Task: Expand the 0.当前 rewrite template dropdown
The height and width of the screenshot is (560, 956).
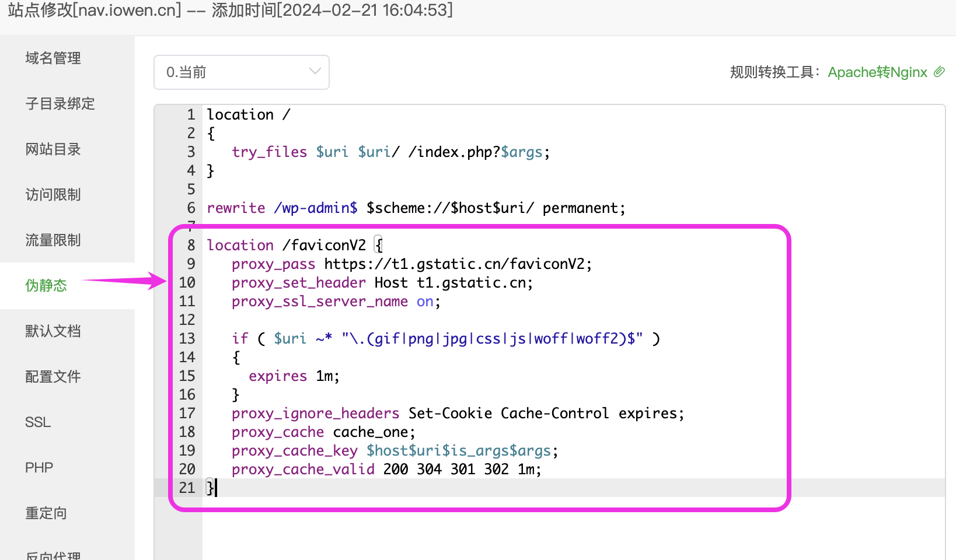Action: tap(241, 72)
